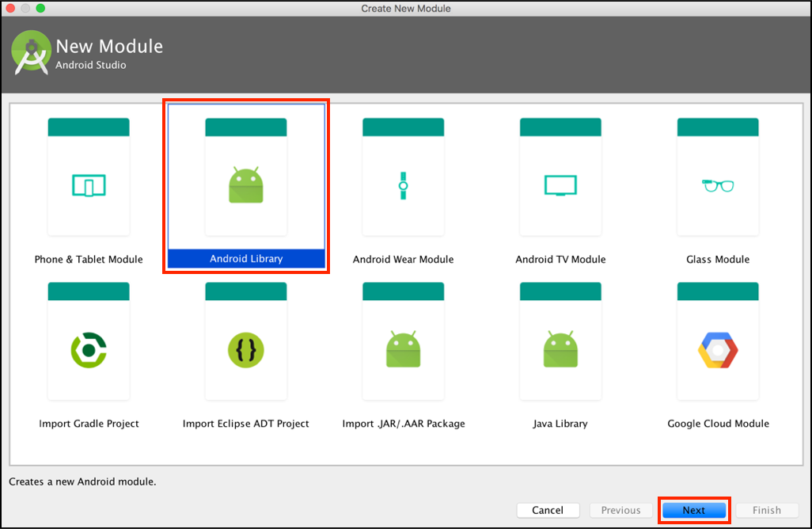Select the Import Gradle Project icon
Viewport: 812px width, 529px height.
click(89, 349)
